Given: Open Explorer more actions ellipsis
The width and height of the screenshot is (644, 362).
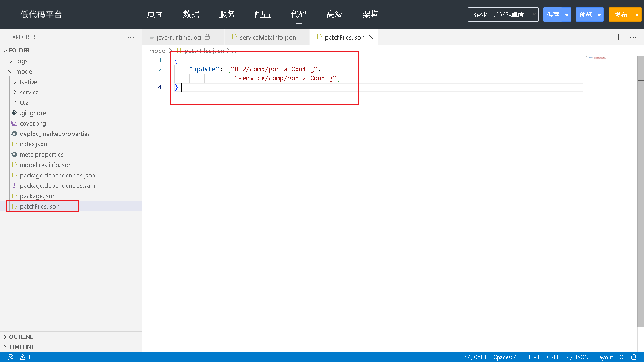Looking at the screenshot, I should pos(131,37).
